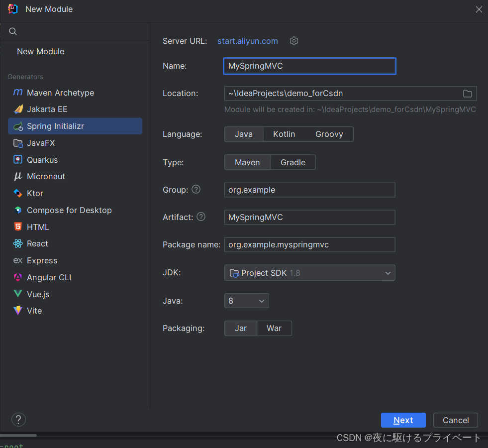Choose Gradle build type
Screen dimensions: 488x448
pyautogui.click(x=293, y=162)
